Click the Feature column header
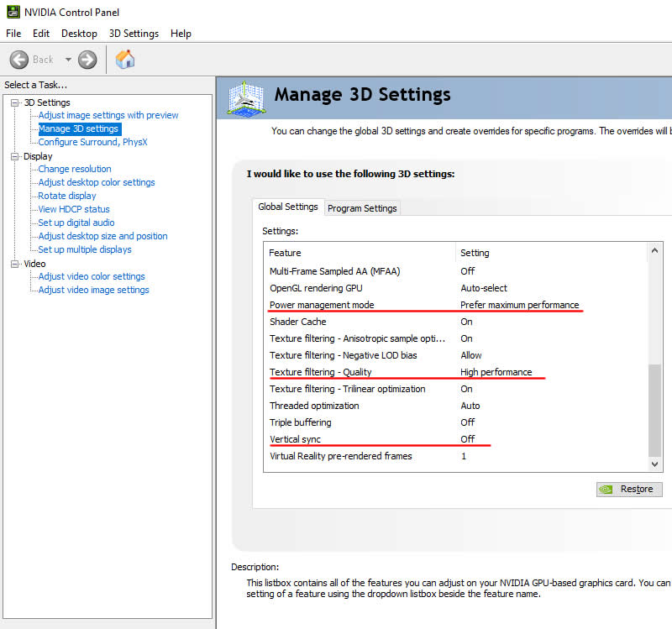672x629 pixels. [x=360, y=253]
